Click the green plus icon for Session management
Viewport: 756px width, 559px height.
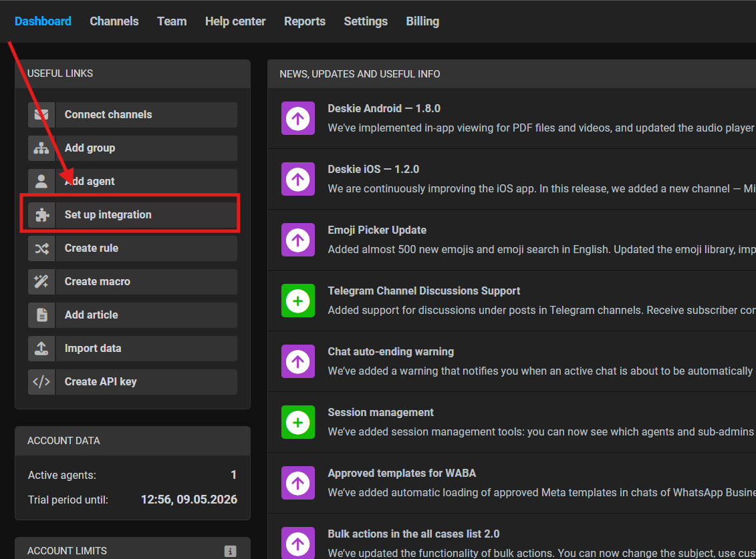(x=298, y=422)
